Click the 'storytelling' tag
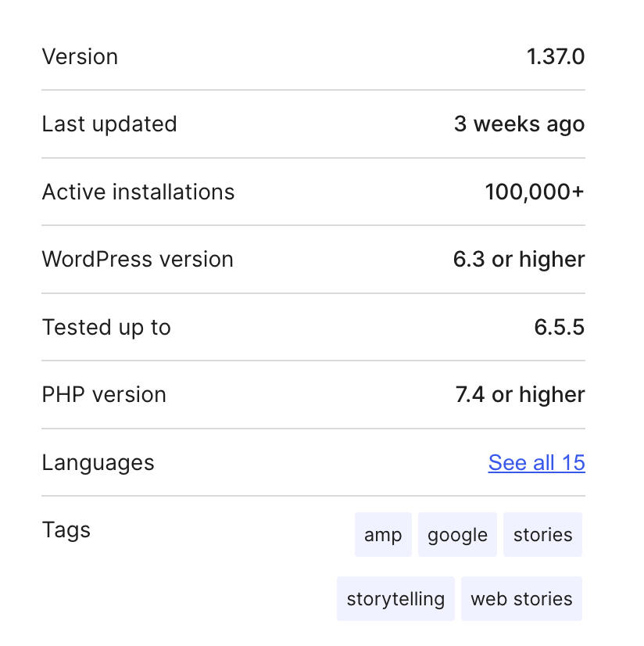The width and height of the screenshot is (644, 646). tap(395, 599)
